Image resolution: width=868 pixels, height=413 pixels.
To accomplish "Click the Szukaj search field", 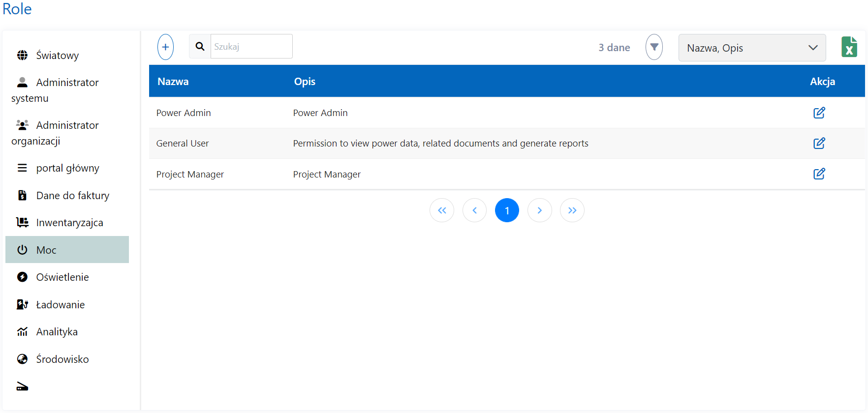I will (x=251, y=47).
